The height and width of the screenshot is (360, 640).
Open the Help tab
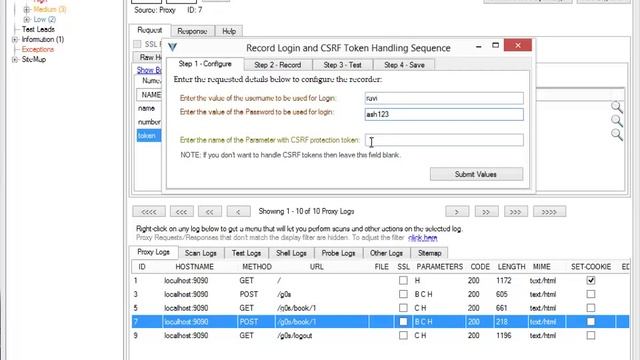229,31
